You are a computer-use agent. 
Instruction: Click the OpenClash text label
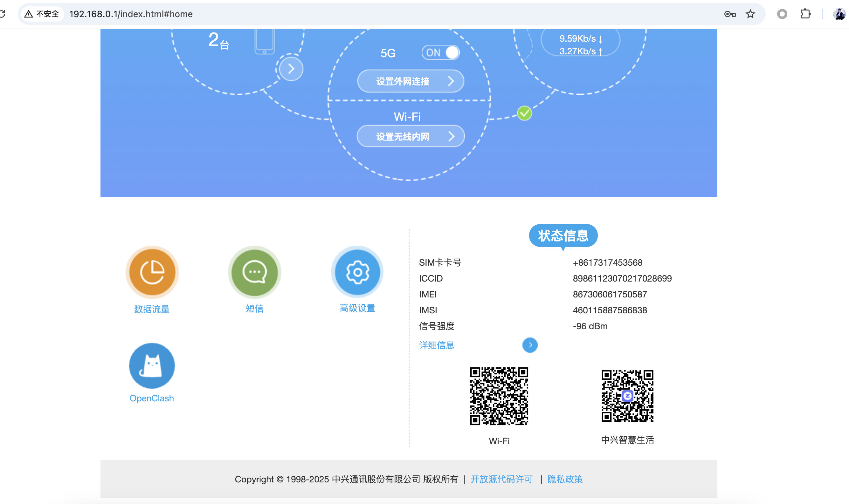(152, 398)
